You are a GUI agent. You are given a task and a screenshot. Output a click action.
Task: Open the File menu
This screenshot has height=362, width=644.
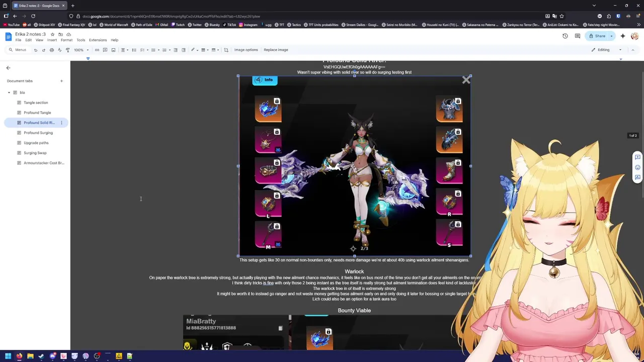18,40
